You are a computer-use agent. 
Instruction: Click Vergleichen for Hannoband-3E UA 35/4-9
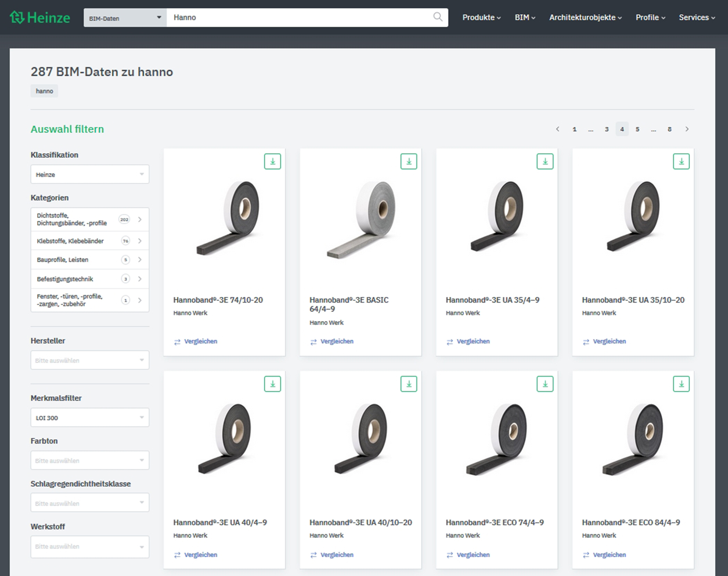[472, 341]
